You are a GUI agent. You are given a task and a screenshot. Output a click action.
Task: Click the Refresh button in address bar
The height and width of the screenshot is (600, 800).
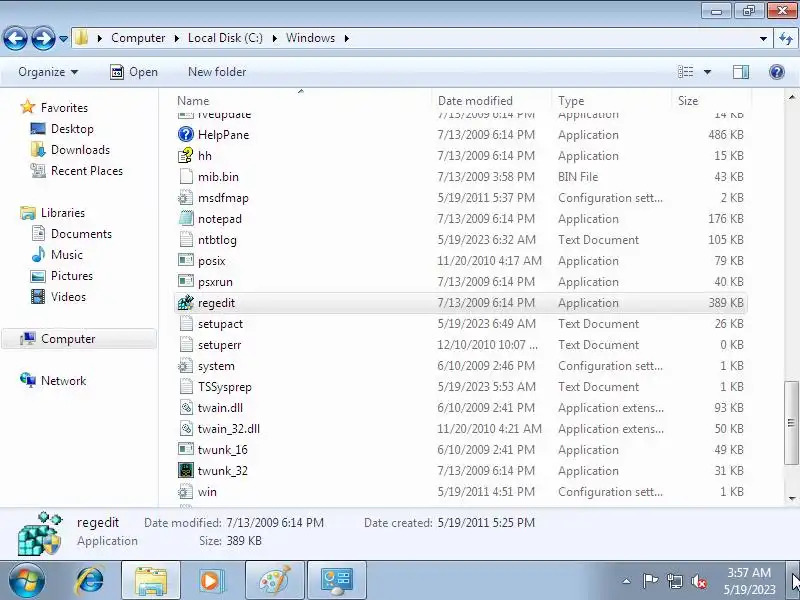point(786,38)
